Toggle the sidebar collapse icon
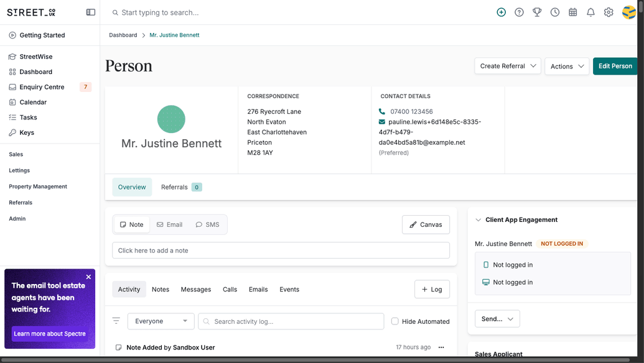The height and width of the screenshot is (363, 644). pos(91,12)
